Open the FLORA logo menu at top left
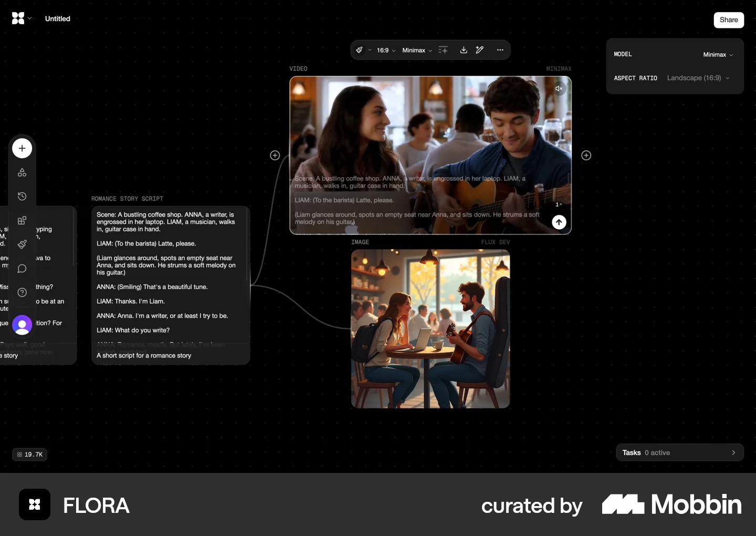The height and width of the screenshot is (536, 756). point(22,18)
